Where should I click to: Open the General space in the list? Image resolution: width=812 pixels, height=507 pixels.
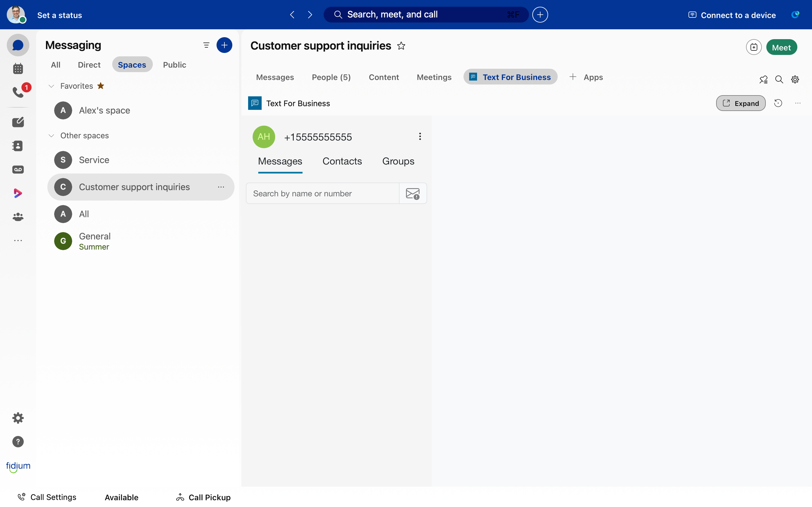point(95,241)
